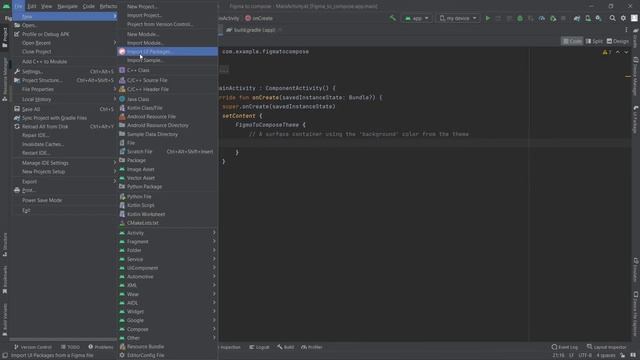
Task: Open Build Variants in left sidebar
Action: [5, 320]
